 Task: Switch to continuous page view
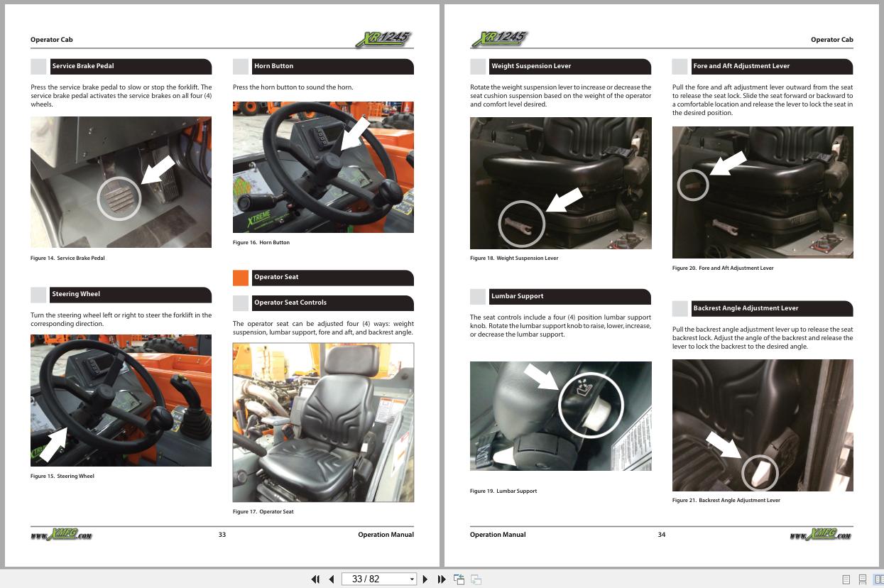(862, 579)
